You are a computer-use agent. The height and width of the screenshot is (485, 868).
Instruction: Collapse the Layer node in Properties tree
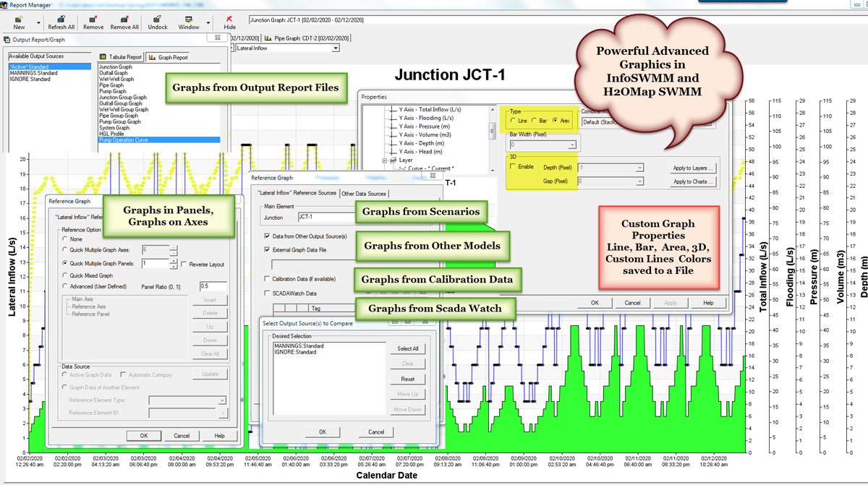pyautogui.click(x=386, y=160)
